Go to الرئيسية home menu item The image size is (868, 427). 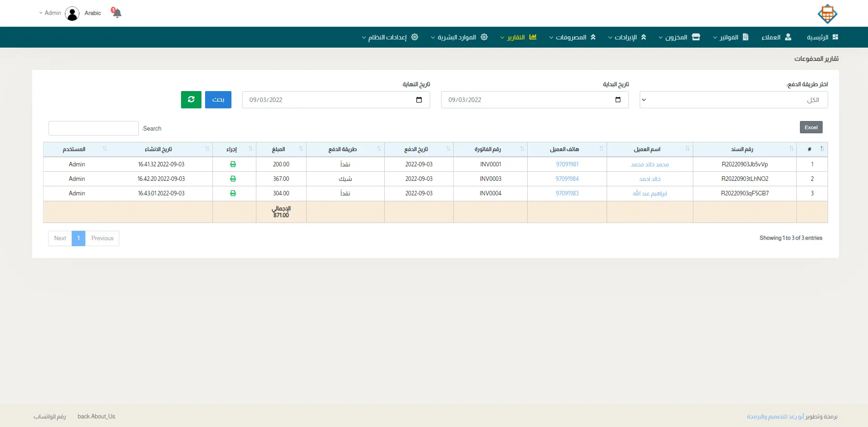[x=822, y=37]
